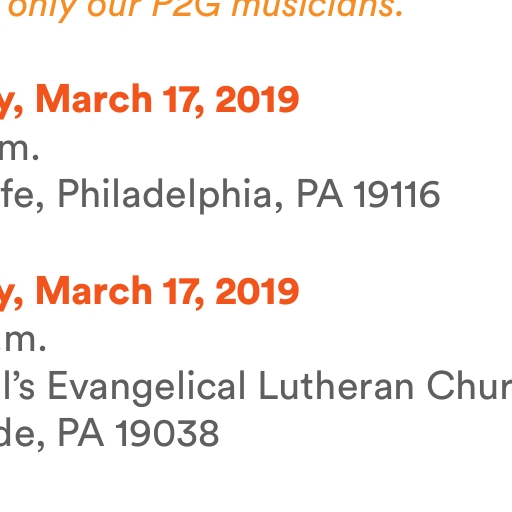Click the zip code "19116"

(397, 194)
